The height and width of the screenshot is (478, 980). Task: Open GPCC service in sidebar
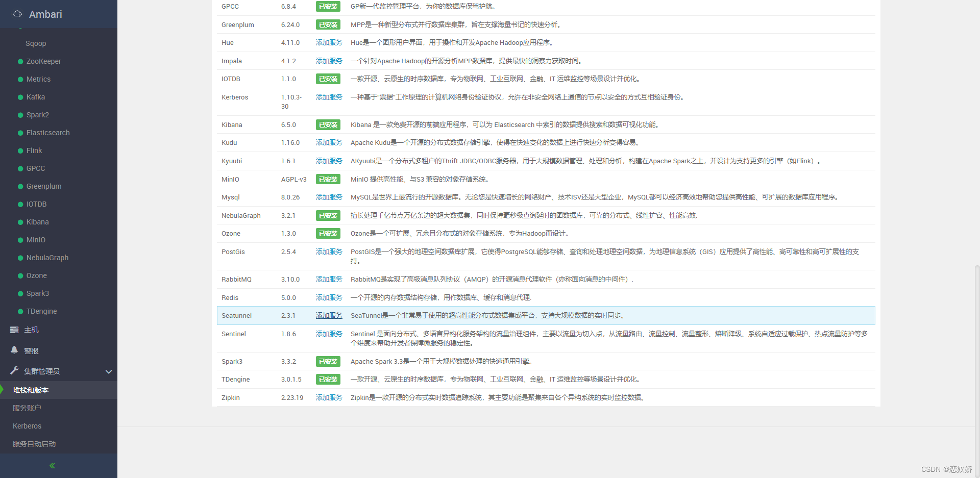pyautogui.click(x=36, y=168)
